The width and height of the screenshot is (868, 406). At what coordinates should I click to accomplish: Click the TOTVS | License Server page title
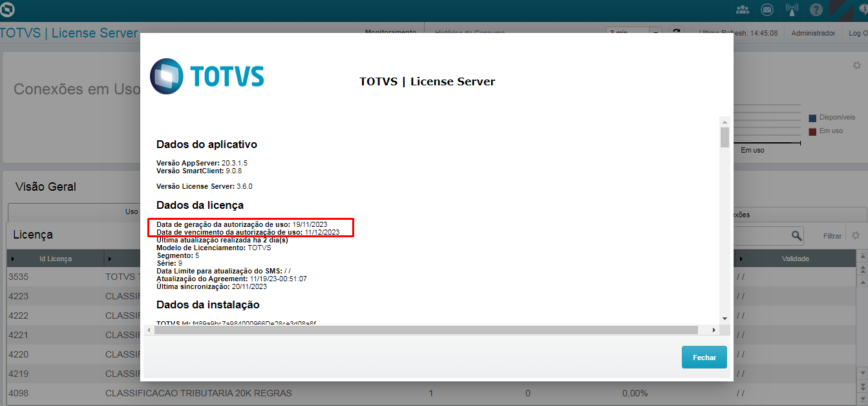click(x=69, y=33)
